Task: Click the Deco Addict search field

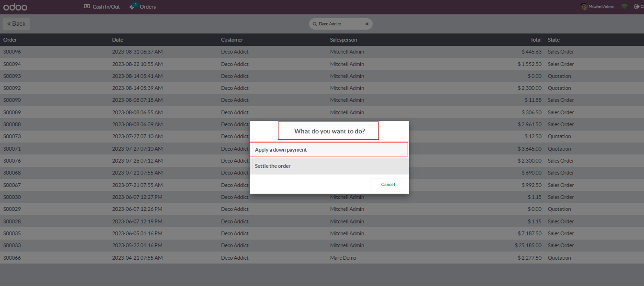Action: pyautogui.click(x=340, y=24)
